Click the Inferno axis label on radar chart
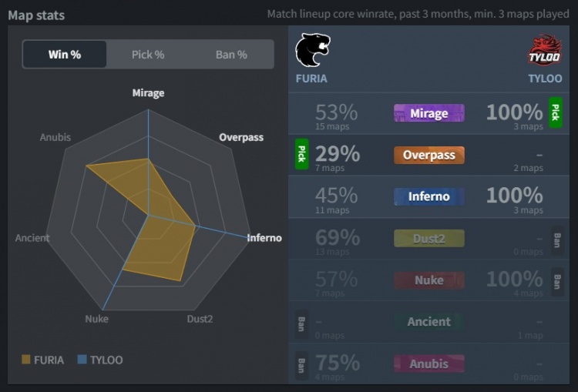This screenshot has height=392, width=578. (264, 238)
